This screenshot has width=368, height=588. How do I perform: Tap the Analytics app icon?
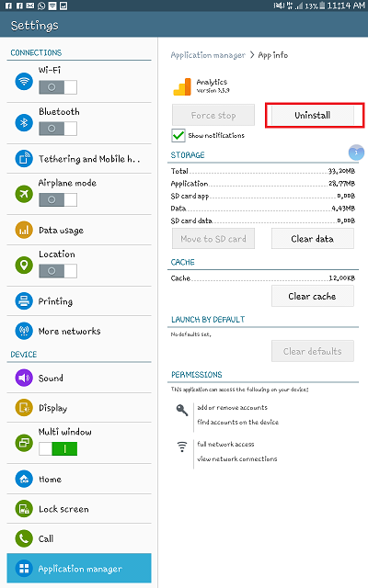(182, 86)
